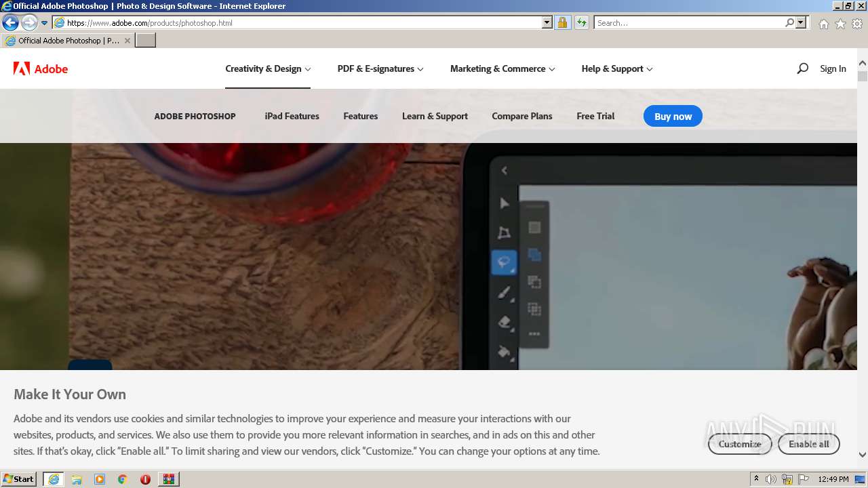The height and width of the screenshot is (488, 868).
Task: Open the Features page link
Action: tap(360, 116)
